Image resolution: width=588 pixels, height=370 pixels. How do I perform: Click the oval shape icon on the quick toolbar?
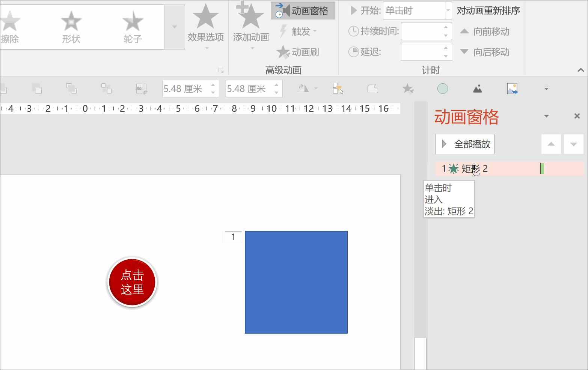point(443,89)
